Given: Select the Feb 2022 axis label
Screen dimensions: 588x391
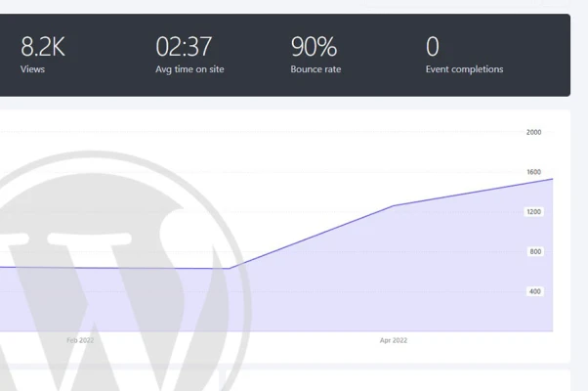Looking at the screenshot, I should [80, 340].
